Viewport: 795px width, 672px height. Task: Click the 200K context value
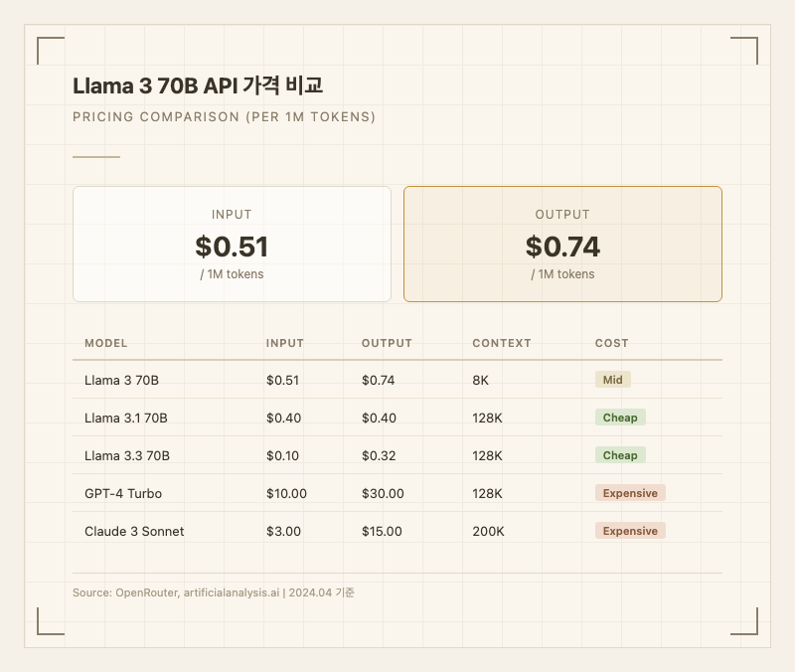pos(488,531)
